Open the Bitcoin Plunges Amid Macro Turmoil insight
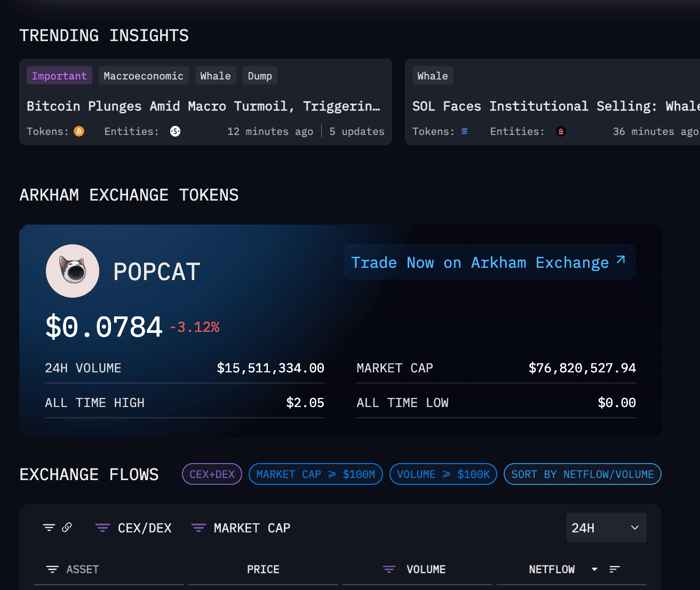 (203, 106)
